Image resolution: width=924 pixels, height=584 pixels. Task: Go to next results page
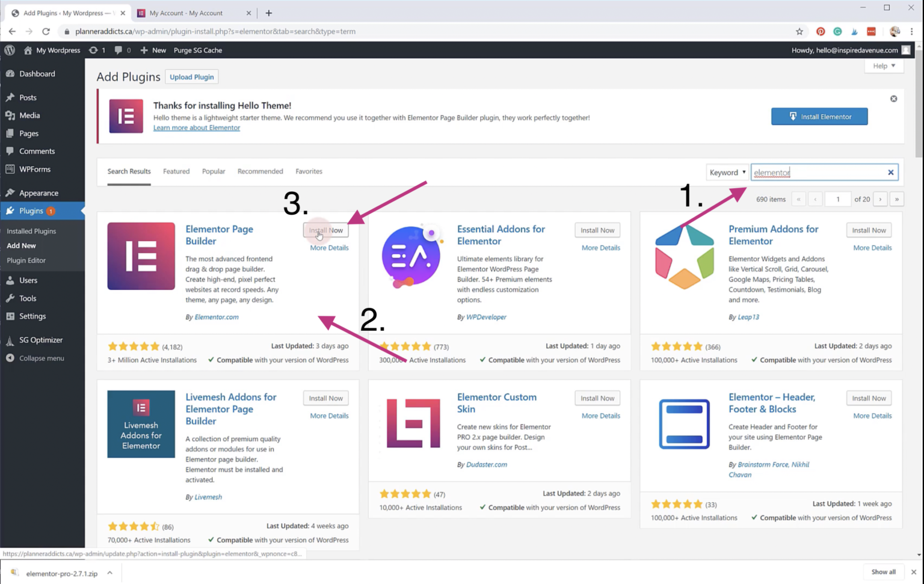(880, 199)
